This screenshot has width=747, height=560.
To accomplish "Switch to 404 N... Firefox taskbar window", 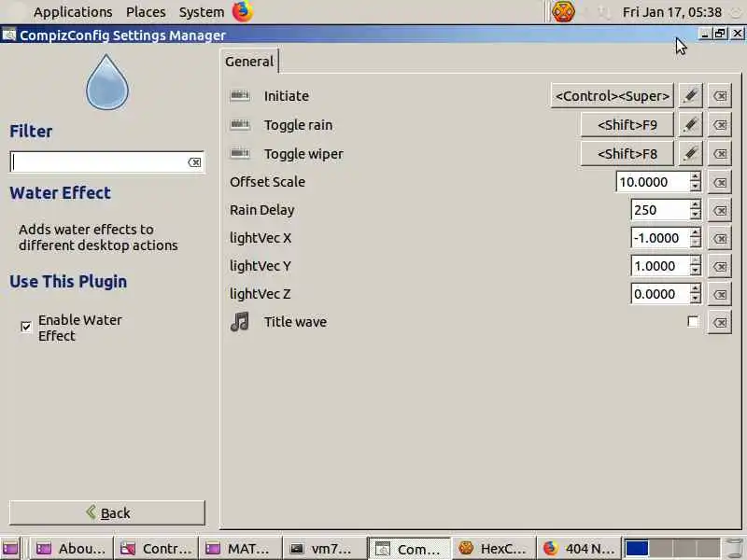I will click(x=578, y=549).
